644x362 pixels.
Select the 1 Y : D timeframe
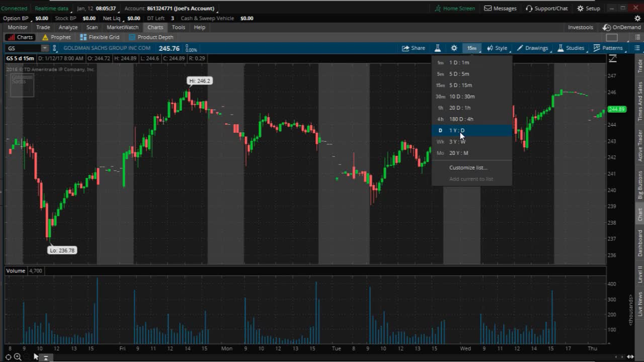(471, 130)
